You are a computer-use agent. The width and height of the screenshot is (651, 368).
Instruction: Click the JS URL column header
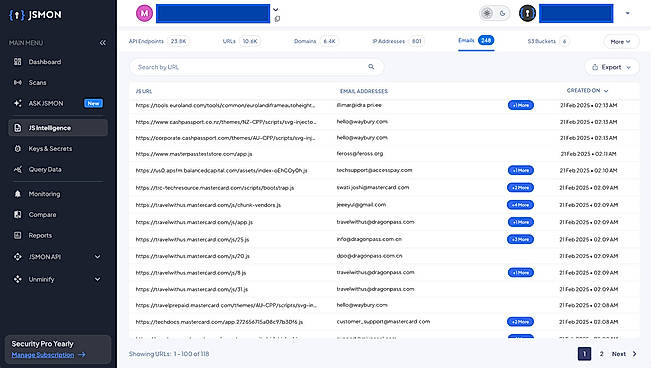point(144,91)
